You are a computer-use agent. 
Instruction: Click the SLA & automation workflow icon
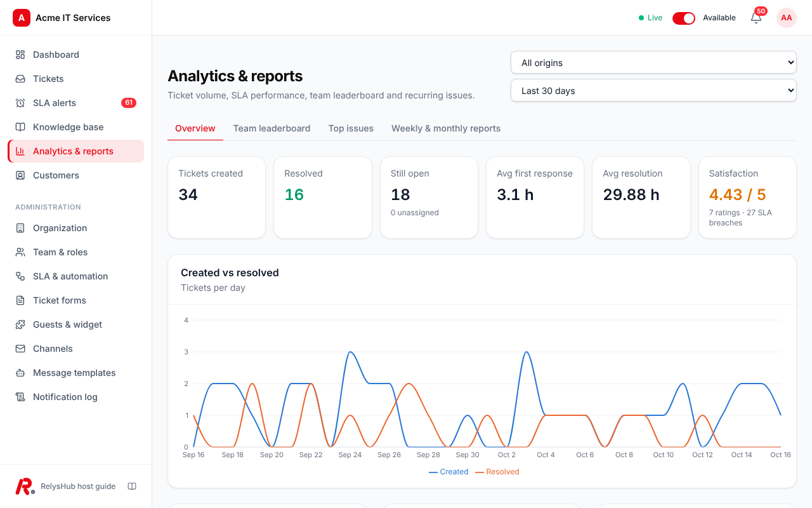point(20,276)
